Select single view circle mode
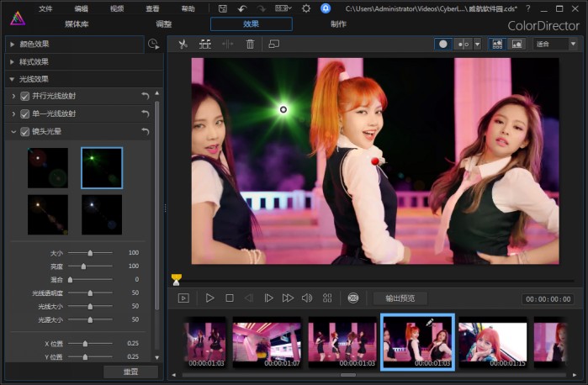Viewport: 588px width, 385px height. pyautogui.click(x=442, y=45)
